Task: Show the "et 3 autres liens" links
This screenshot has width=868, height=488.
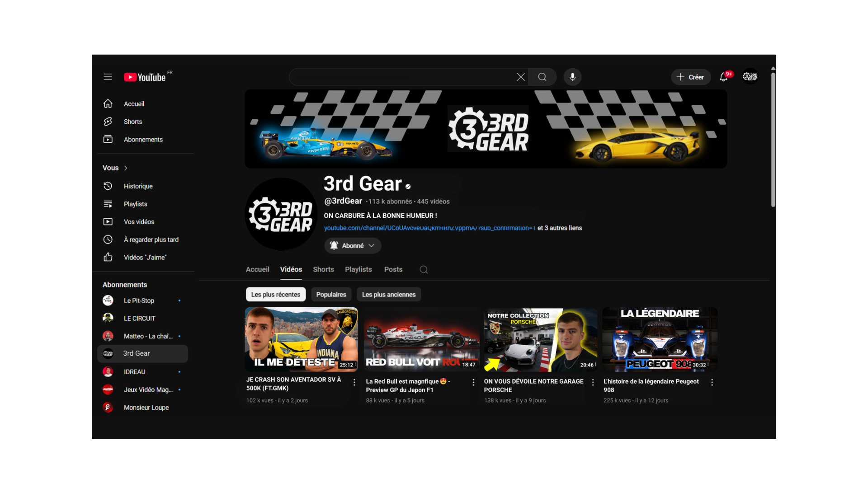Action: 560,228
